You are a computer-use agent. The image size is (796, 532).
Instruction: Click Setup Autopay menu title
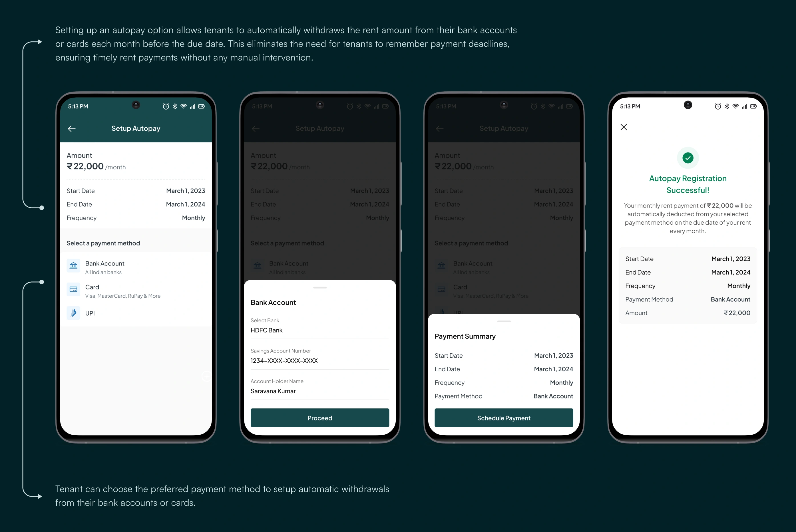[135, 128]
